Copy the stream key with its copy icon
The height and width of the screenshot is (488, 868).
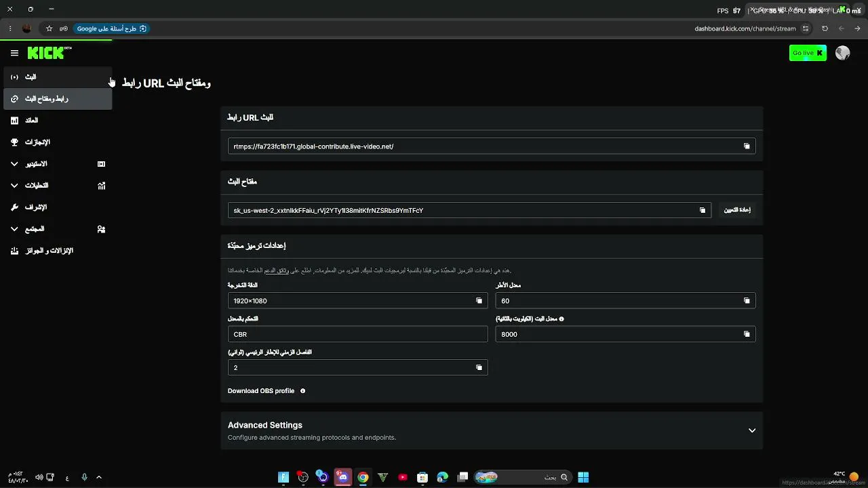point(703,210)
